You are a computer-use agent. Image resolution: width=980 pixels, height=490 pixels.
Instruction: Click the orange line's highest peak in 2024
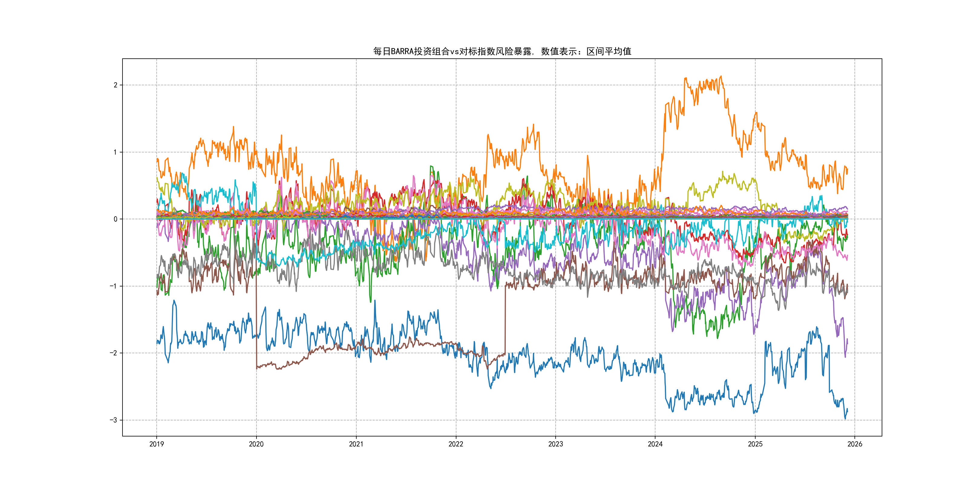click(721, 77)
